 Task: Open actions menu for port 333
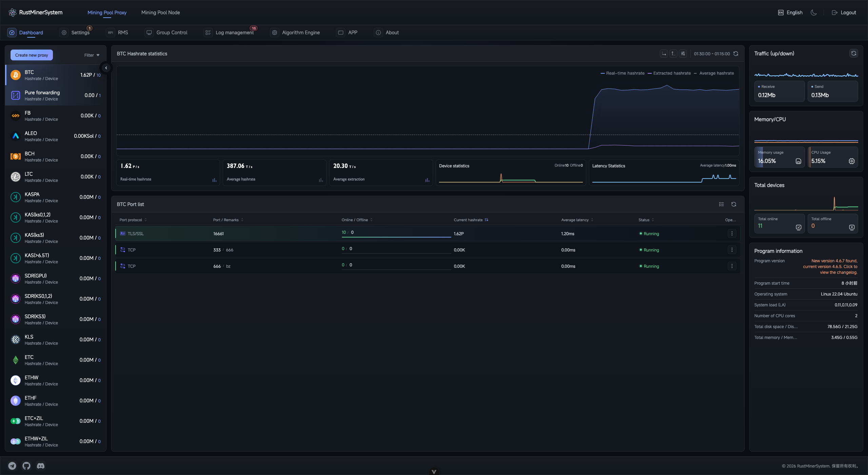tap(732, 250)
